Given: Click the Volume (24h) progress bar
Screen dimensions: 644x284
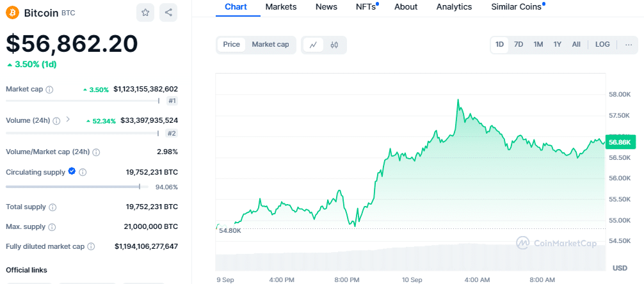Looking at the screenshot, I should 82,133.
